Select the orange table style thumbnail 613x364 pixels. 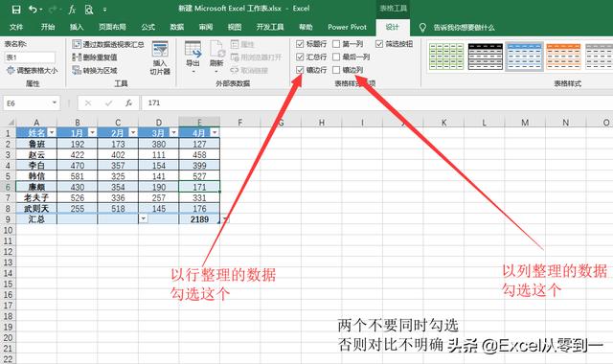[563, 57]
